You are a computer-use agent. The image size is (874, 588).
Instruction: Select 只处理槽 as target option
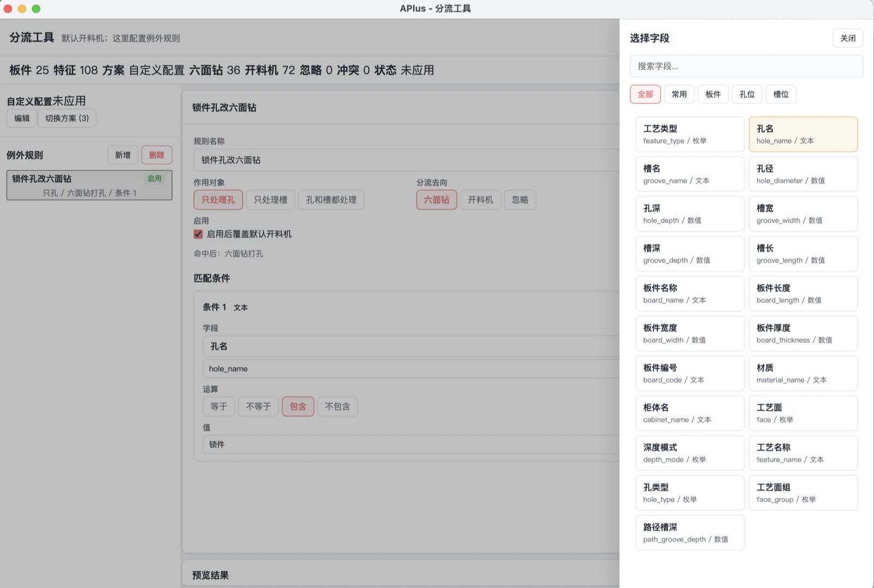click(270, 200)
